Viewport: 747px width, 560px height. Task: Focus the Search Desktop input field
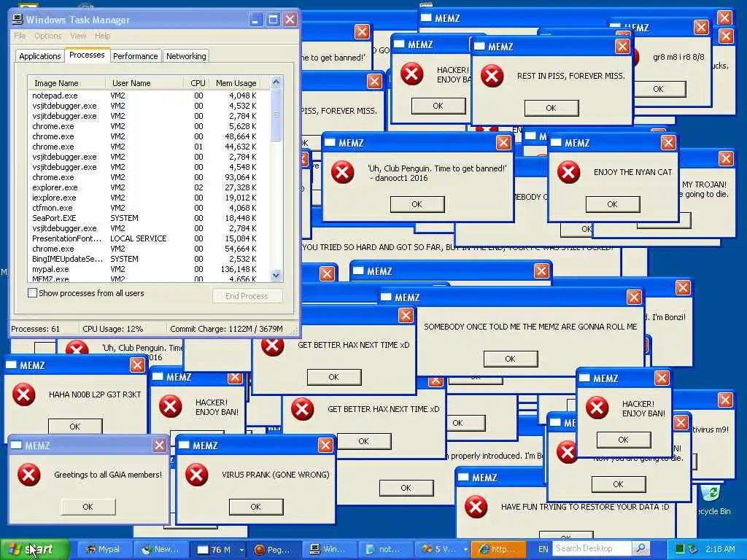coord(592,548)
